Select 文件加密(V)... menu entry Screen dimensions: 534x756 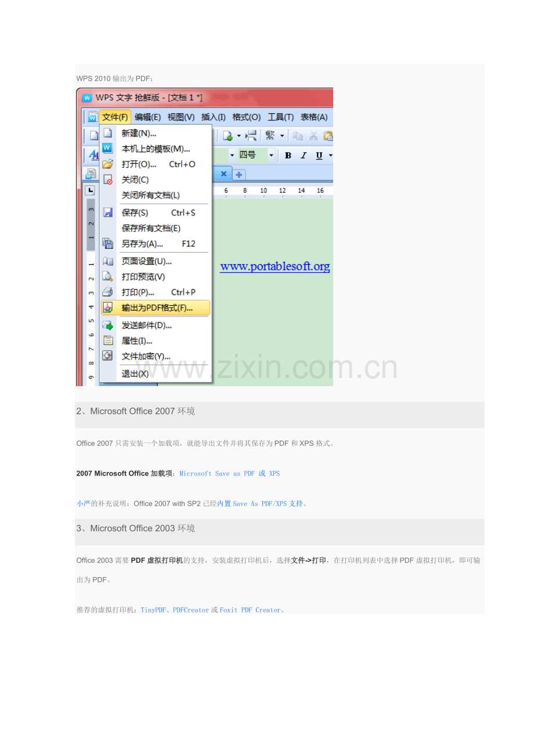click(156, 357)
